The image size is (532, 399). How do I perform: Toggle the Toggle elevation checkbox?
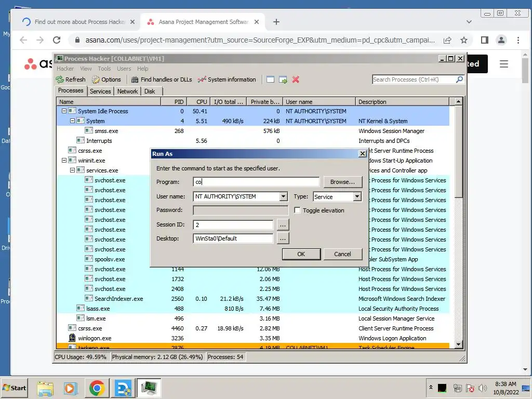(297, 210)
